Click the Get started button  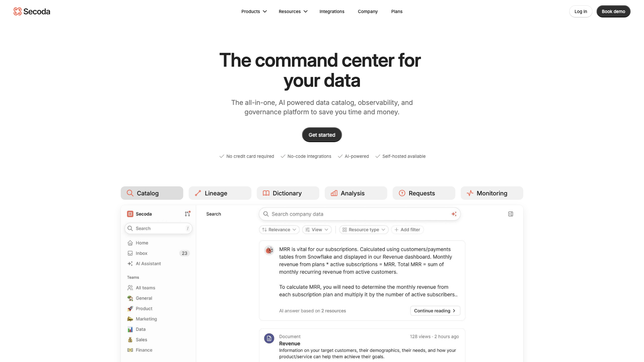322,135
